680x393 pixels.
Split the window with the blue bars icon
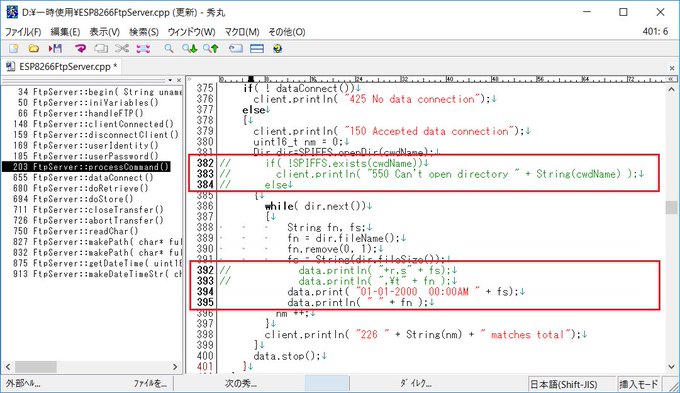coord(257,49)
